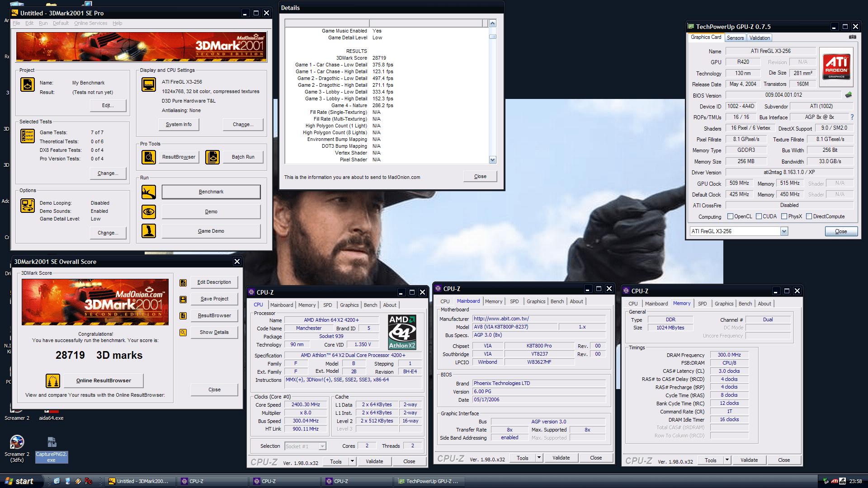868x488 pixels.
Task: Open the File menu in 3DMark2001
Action: click(x=16, y=23)
